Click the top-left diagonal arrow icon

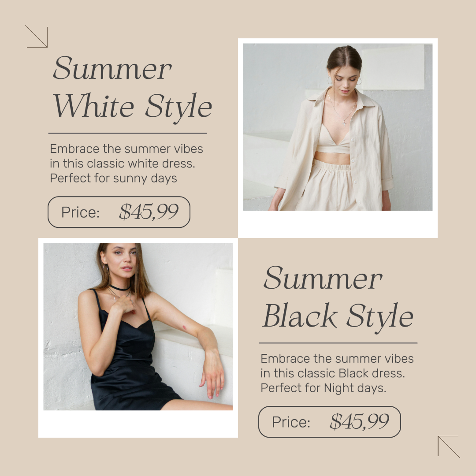37,37
